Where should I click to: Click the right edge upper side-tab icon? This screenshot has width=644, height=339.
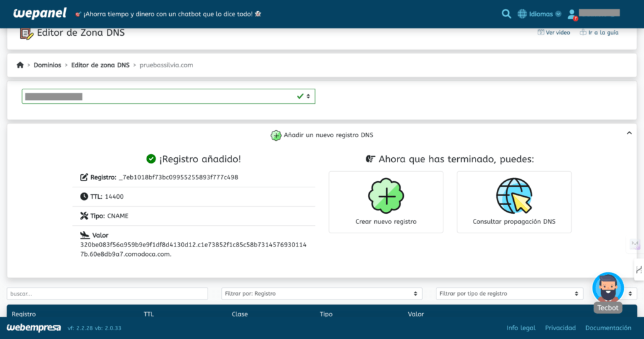(635, 244)
